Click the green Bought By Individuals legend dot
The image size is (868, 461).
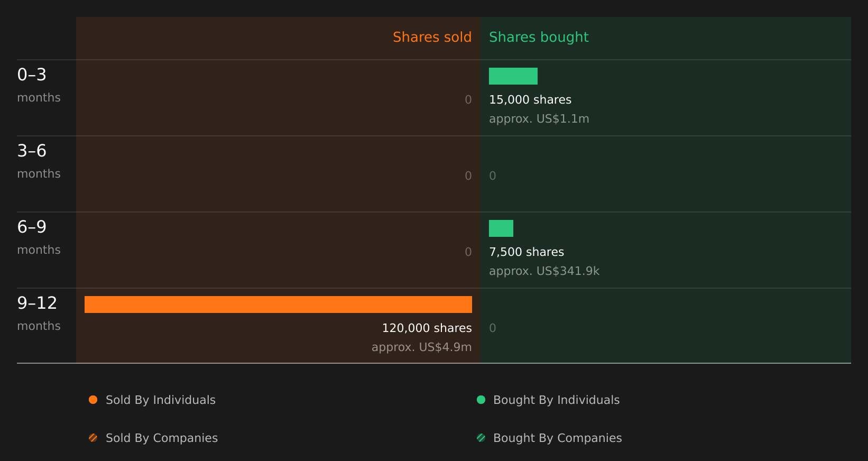coord(481,400)
